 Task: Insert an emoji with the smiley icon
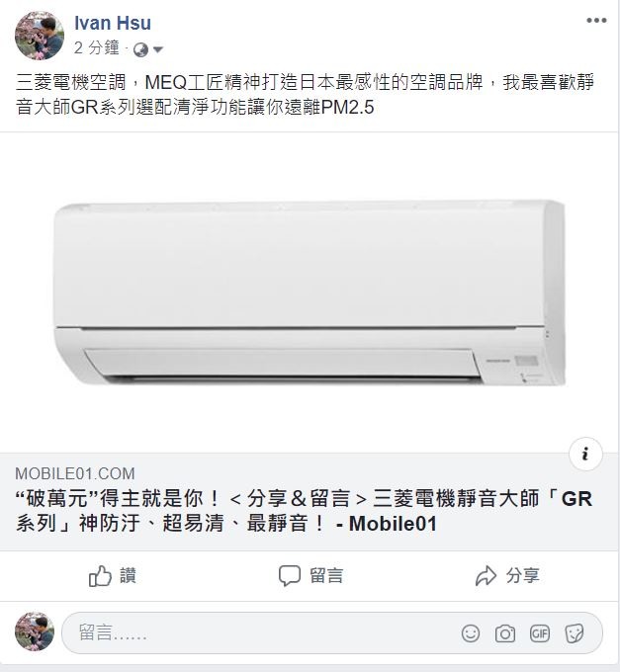pyautogui.click(x=471, y=633)
